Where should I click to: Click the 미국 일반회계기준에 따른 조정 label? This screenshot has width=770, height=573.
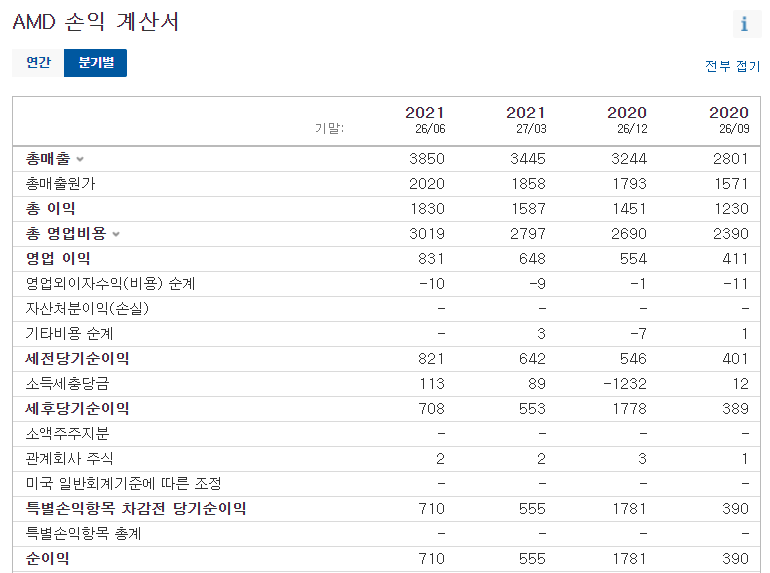(123, 484)
